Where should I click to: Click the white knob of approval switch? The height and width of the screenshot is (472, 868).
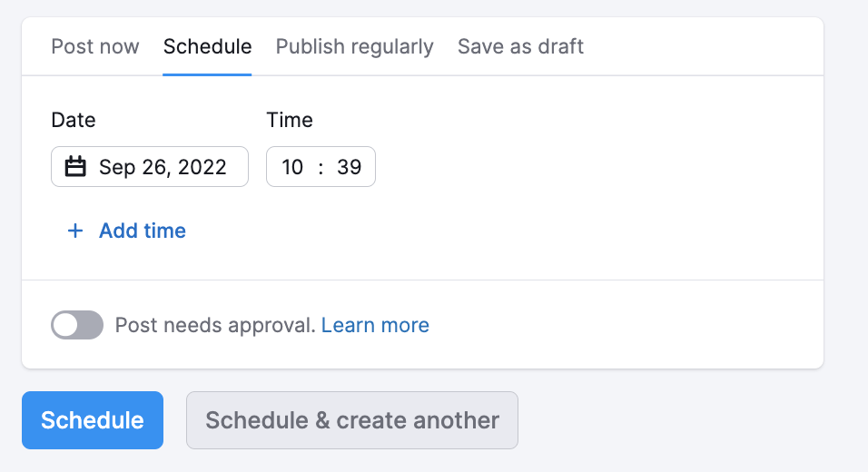tap(66, 325)
